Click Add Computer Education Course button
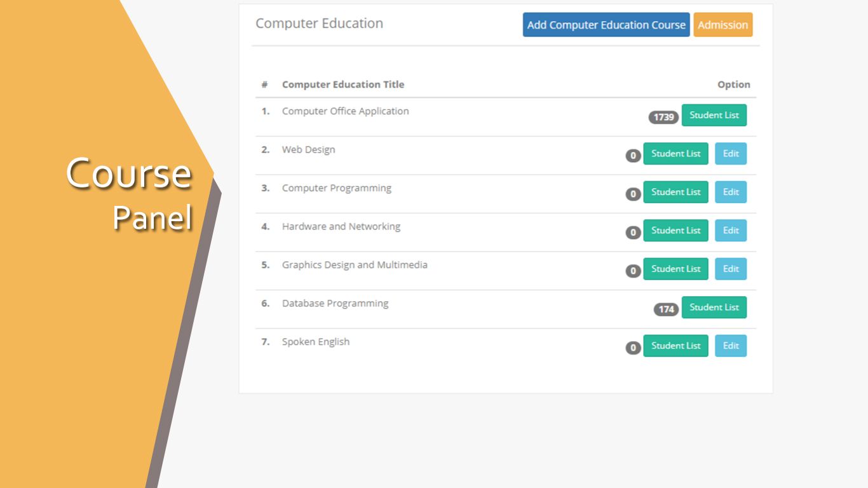This screenshot has height=488, width=868. point(606,25)
